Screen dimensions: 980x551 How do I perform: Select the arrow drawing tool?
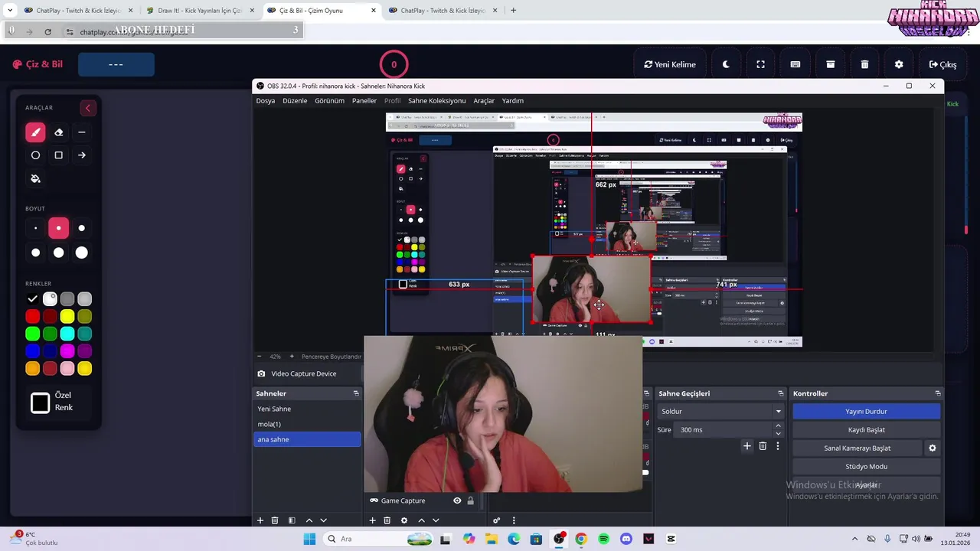82,155
